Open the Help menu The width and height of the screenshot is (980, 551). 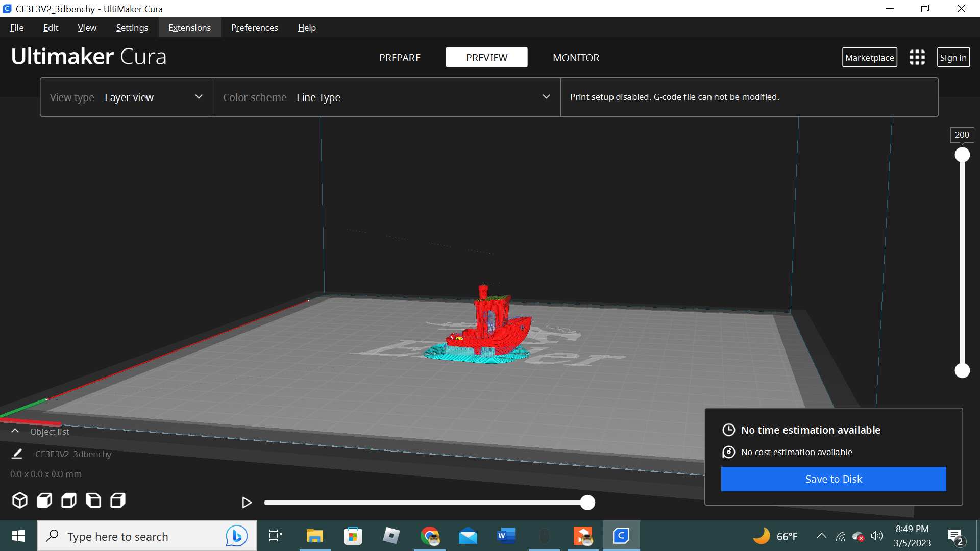click(x=307, y=28)
